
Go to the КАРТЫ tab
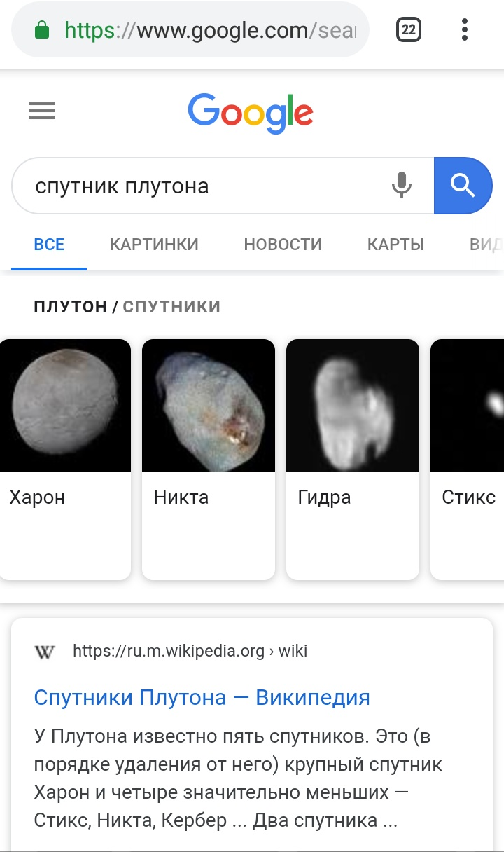395,245
